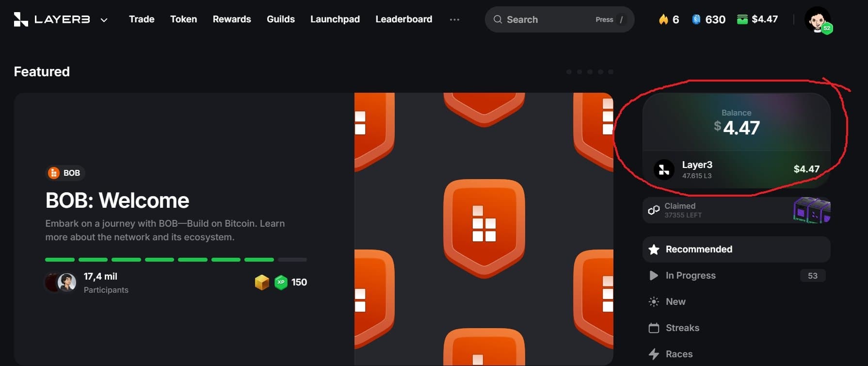Click the green XP reward icon
Image resolution: width=868 pixels, height=366 pixels.
coord(281,282)
